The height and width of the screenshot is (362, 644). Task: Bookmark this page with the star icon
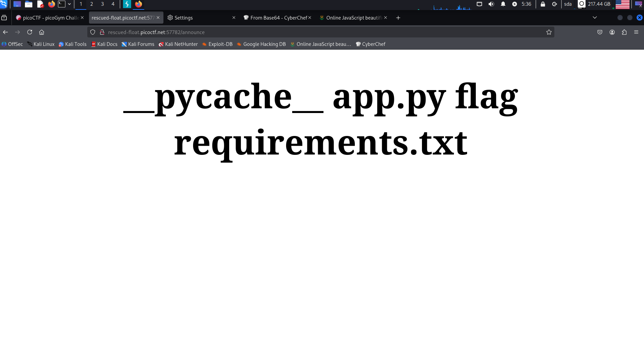(x=549, y=32)
